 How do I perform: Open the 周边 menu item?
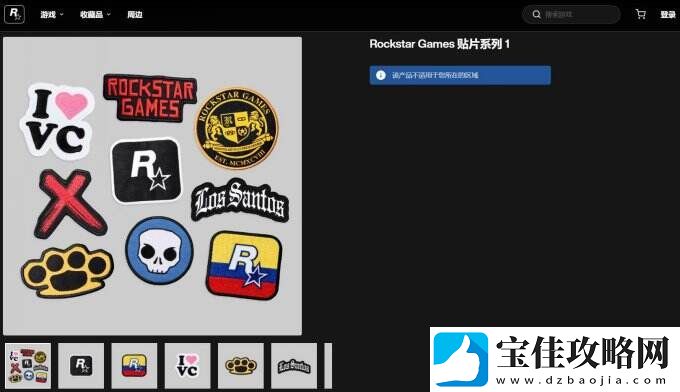[x=135, y=14]
